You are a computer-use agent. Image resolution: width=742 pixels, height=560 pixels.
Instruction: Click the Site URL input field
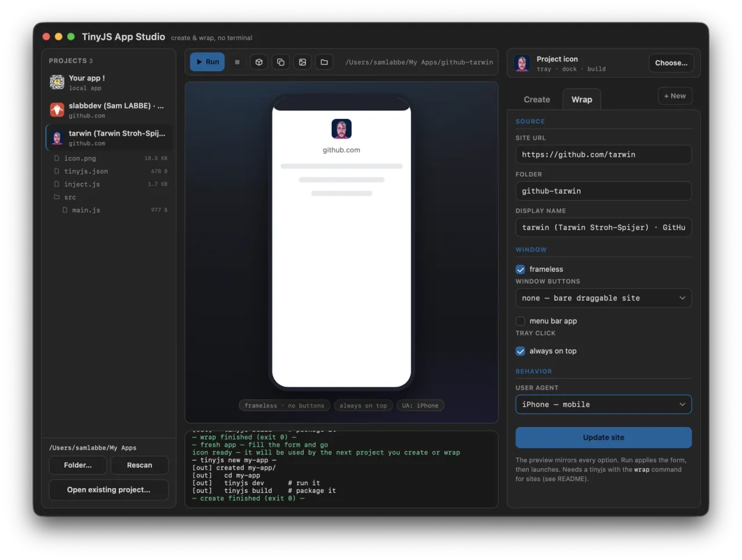tap(603, 155)
